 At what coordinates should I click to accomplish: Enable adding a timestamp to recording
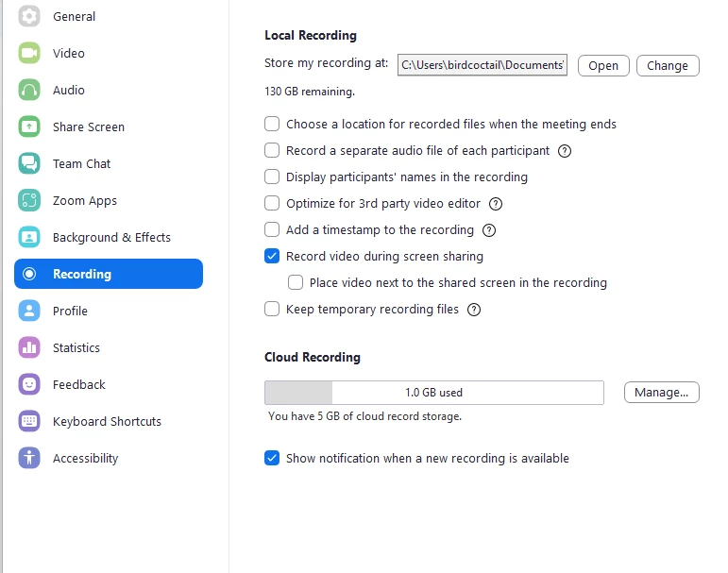(272, 229)
